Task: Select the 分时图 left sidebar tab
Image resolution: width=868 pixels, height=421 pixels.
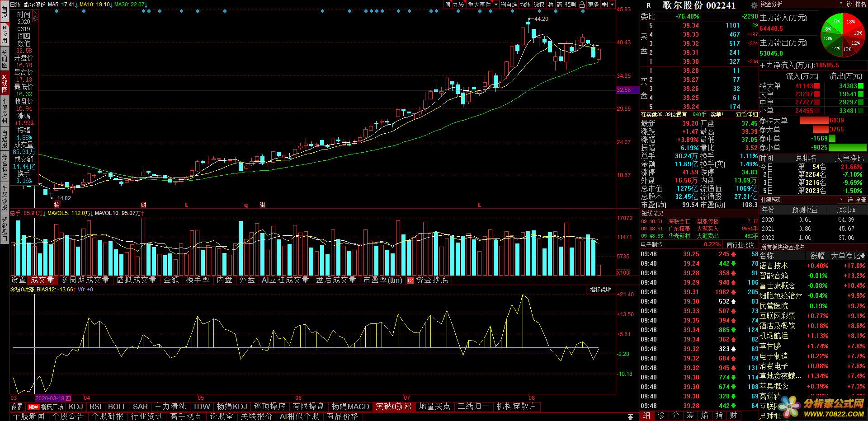Action: point(5,58)
